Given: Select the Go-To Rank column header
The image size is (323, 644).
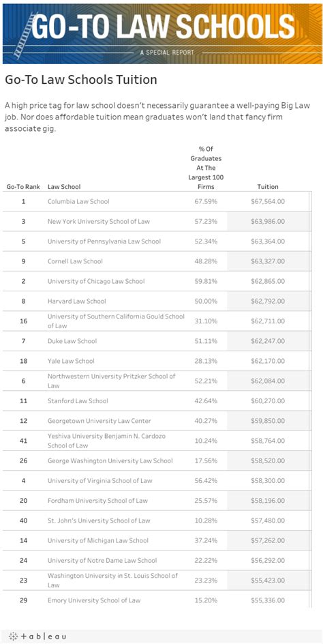Looking at the screenshot, I should coord(23,186).
